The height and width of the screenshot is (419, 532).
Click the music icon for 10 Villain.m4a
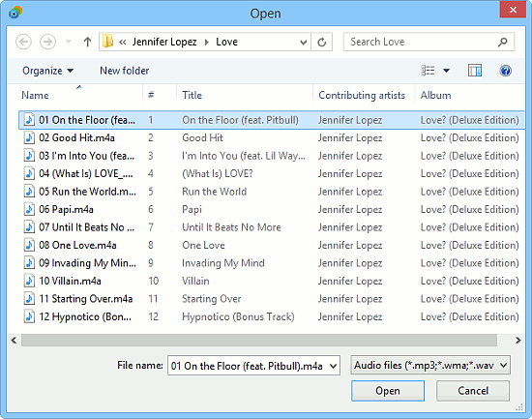[29, 281]
